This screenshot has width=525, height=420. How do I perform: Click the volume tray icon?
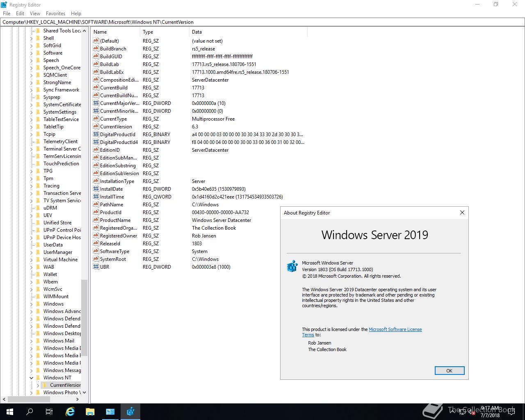pos(472,411)
